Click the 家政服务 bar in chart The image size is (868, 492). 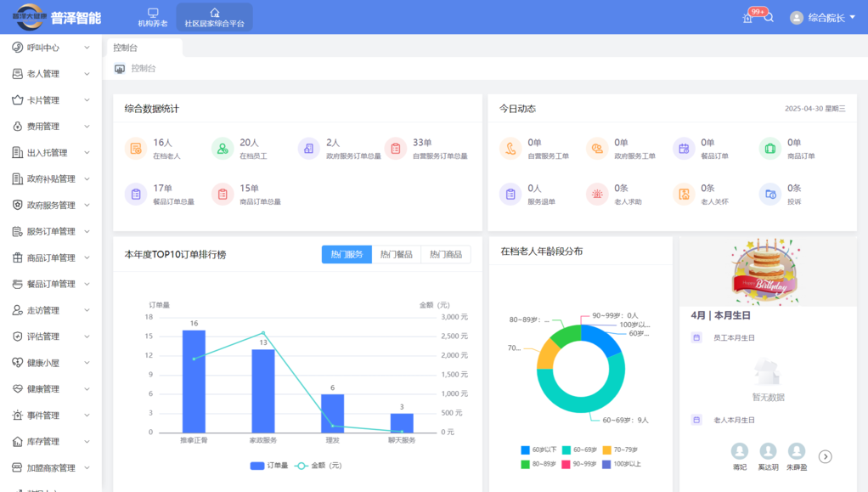(x=263, y=391)
